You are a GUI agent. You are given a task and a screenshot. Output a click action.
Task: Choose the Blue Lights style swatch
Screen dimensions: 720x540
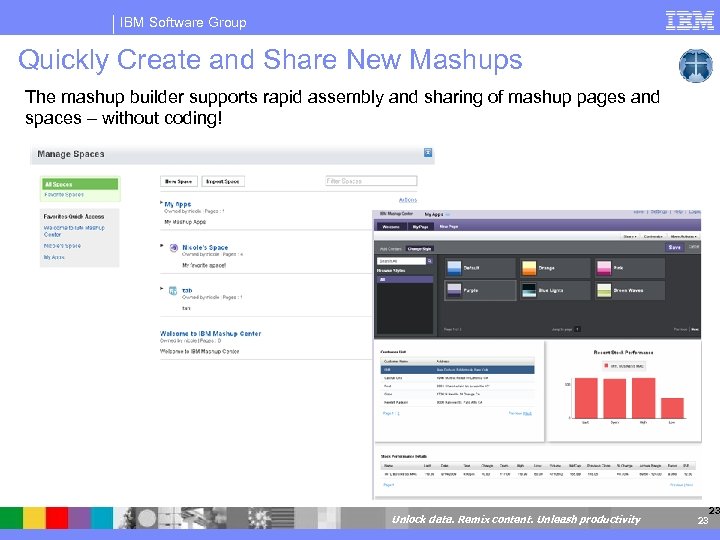point(555,290)
